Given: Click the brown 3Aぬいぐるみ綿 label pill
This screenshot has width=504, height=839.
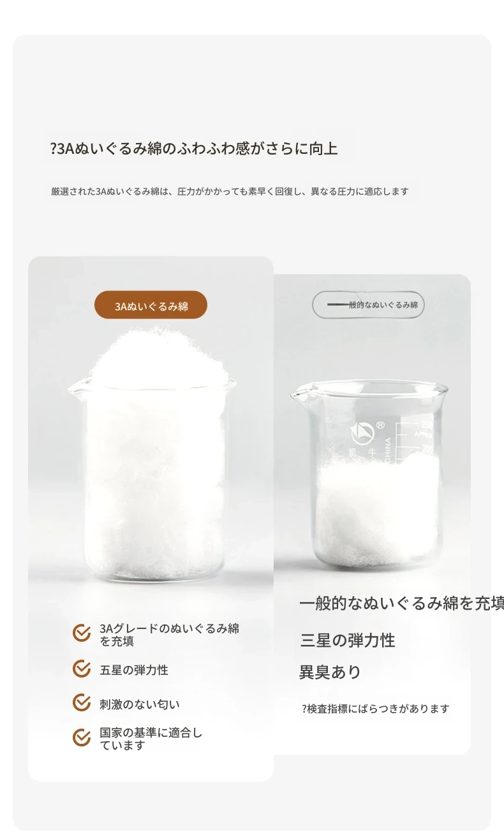Looking at the screenshot, I should pos(151,305).
